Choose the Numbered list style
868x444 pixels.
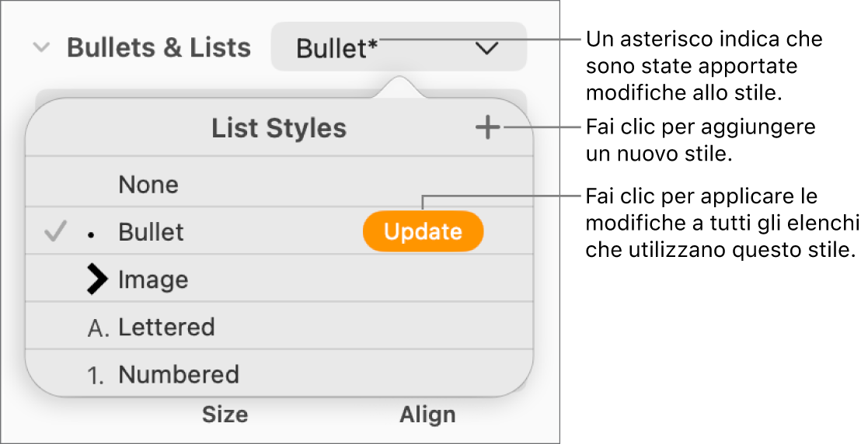coord(179,375)
